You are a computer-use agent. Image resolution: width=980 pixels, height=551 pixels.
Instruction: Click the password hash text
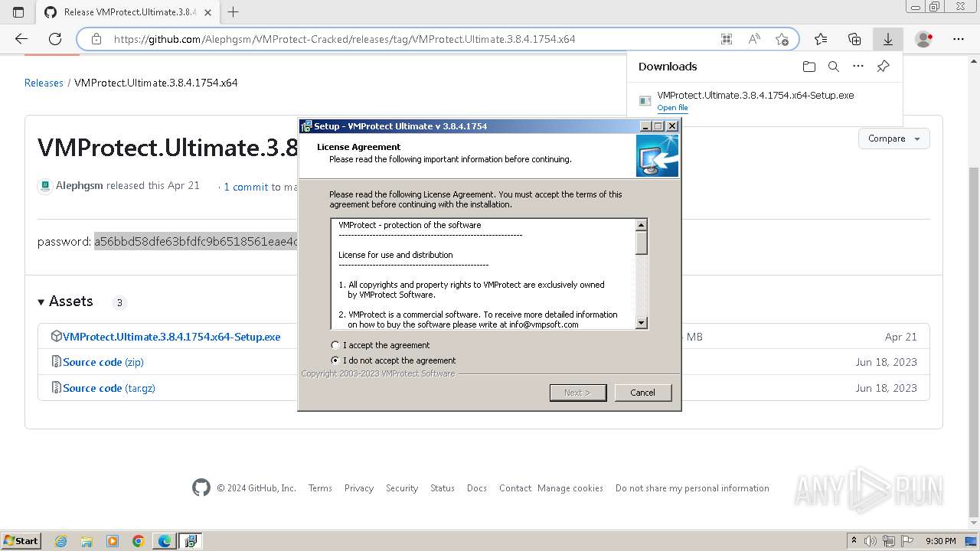[x=195, y=242]
